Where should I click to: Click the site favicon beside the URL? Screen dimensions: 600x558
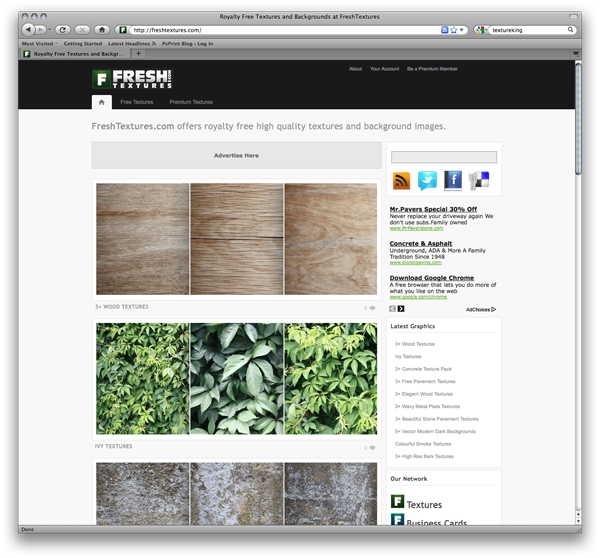click(123, 30)
